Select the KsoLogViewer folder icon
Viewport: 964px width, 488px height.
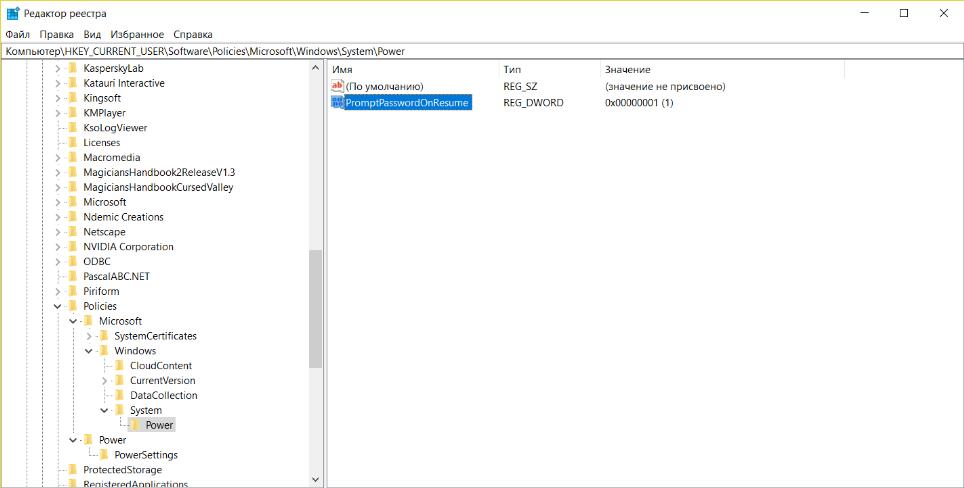click(73, 128)
